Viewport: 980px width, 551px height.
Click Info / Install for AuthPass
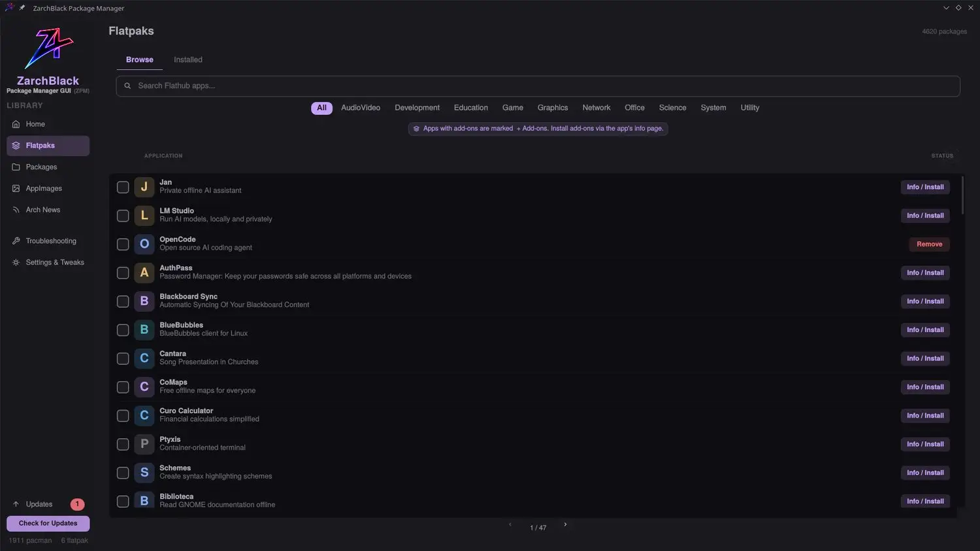[x=925, y=273]
